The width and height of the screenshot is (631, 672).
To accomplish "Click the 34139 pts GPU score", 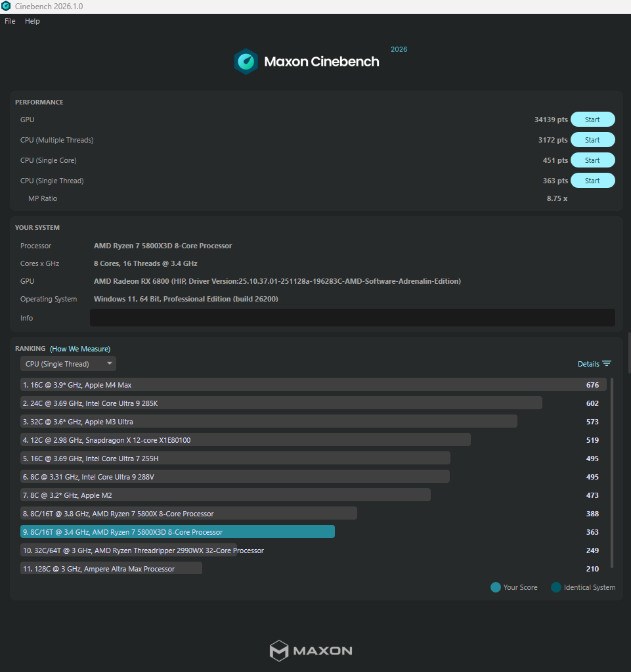I will coord(551,120).
